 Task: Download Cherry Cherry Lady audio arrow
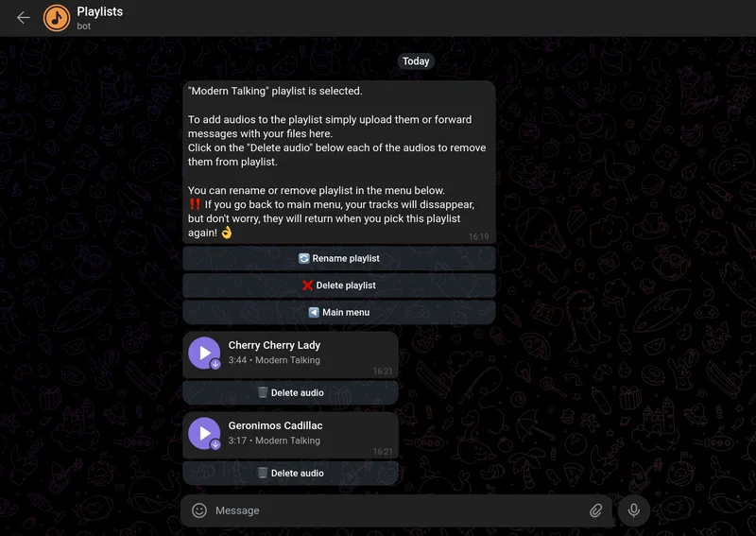(215, 364)
